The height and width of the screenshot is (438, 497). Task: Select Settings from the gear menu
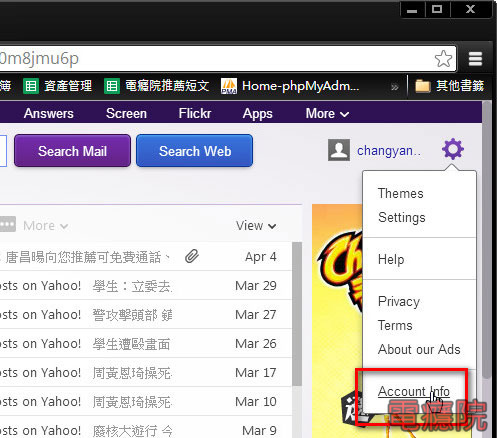[402, 218]
